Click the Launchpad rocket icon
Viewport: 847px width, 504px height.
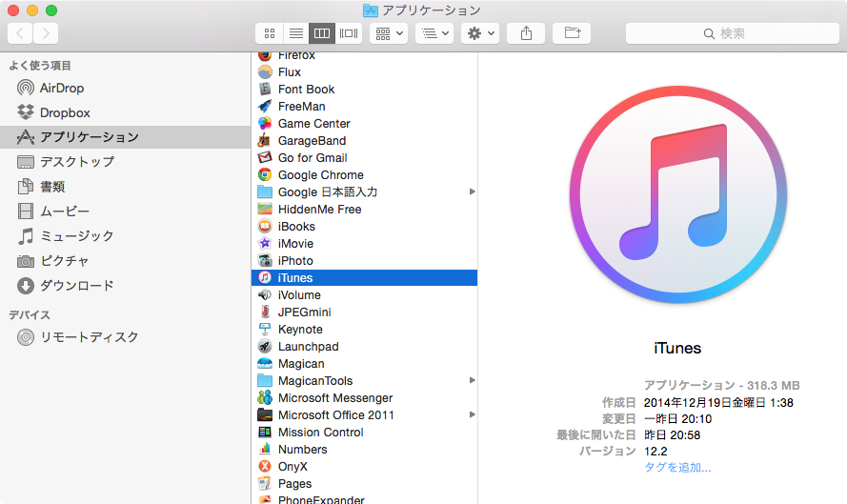click(265, 346)
